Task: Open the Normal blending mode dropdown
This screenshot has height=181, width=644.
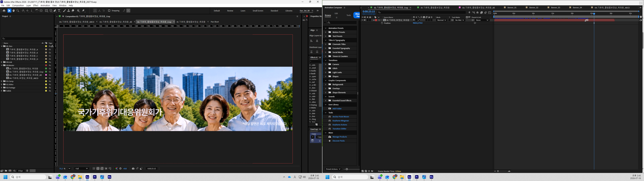Action: coord(442,20)
